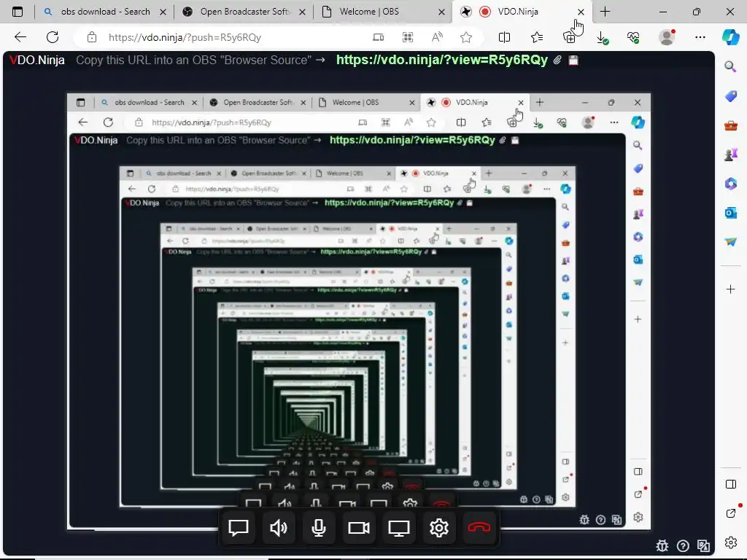This screenshot has height=560, width=747.
Task: Click the bug report icon
Action: coord(662,545)
